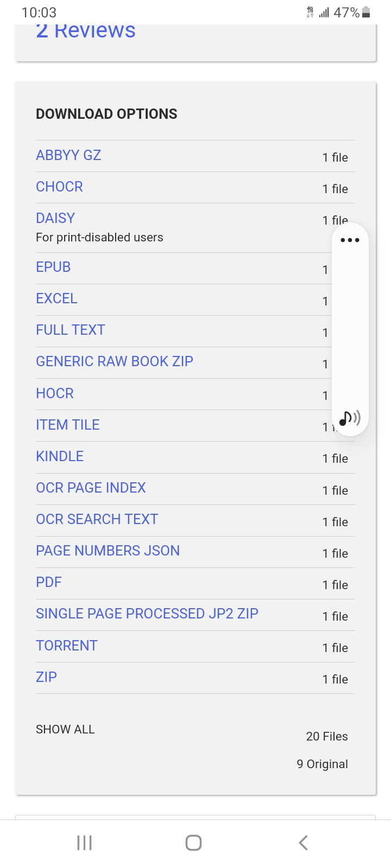
Task: Download the EPUB version
Action: 53,267
